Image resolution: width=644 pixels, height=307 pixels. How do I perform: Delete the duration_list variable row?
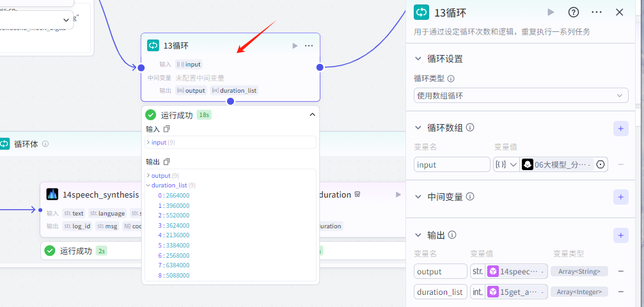[620, 292]
